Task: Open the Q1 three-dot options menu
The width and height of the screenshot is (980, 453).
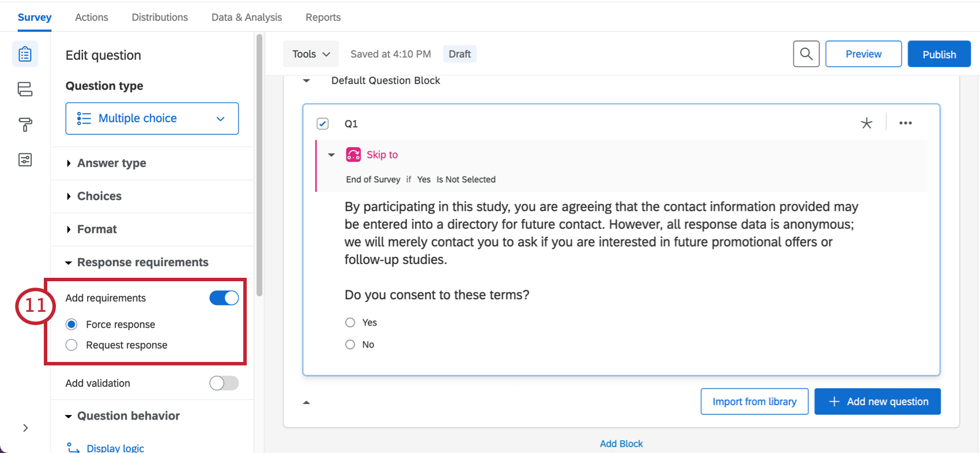Action: point(905,123)
